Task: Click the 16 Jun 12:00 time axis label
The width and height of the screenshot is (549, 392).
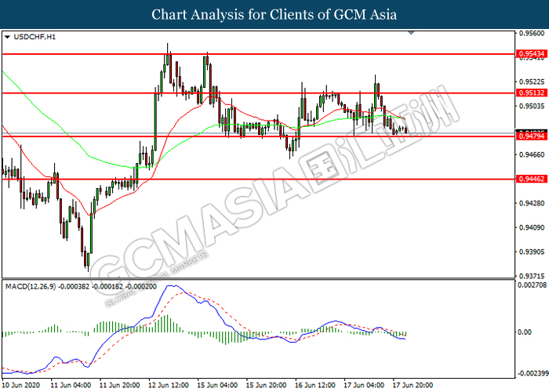Action: (x=315, y=385)
